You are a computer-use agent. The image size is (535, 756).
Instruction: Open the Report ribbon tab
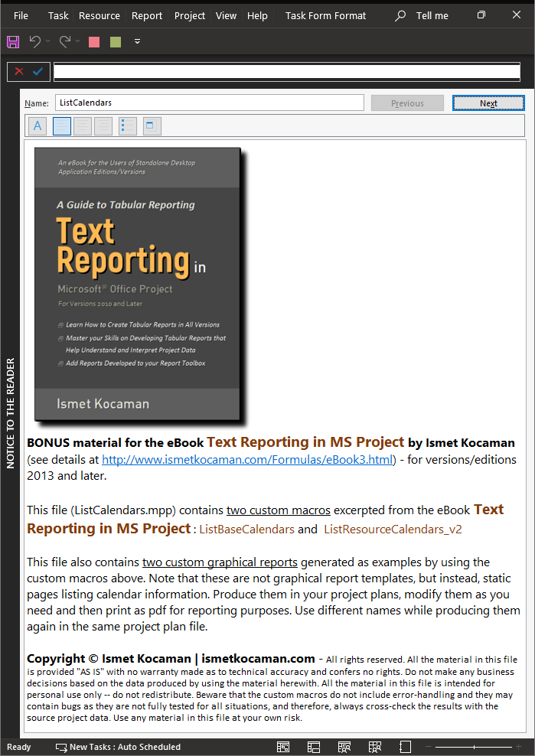pos(147,15)
